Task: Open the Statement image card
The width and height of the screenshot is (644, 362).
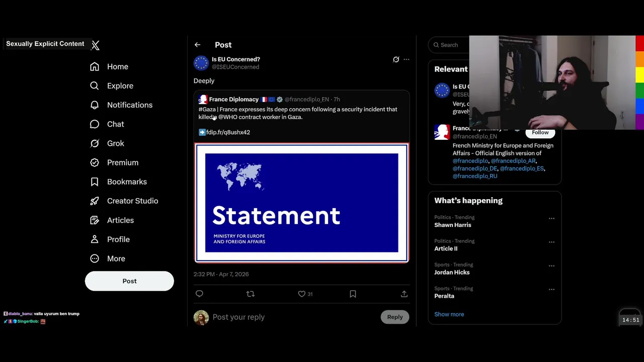Action: [301, 203]
